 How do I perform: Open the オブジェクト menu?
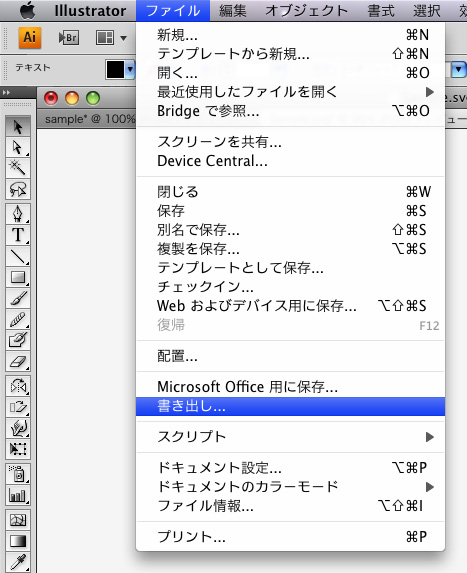pos(306,11)
